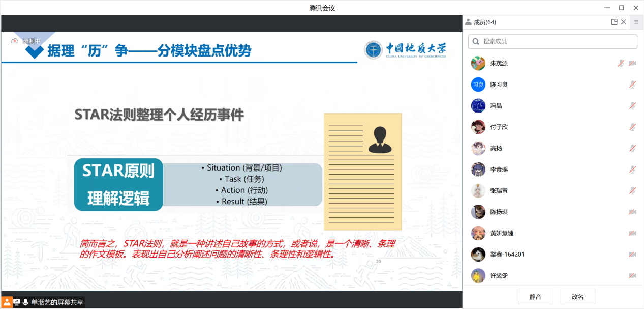Click the disabled camera icon for 朱茂源

pos(632,63)
